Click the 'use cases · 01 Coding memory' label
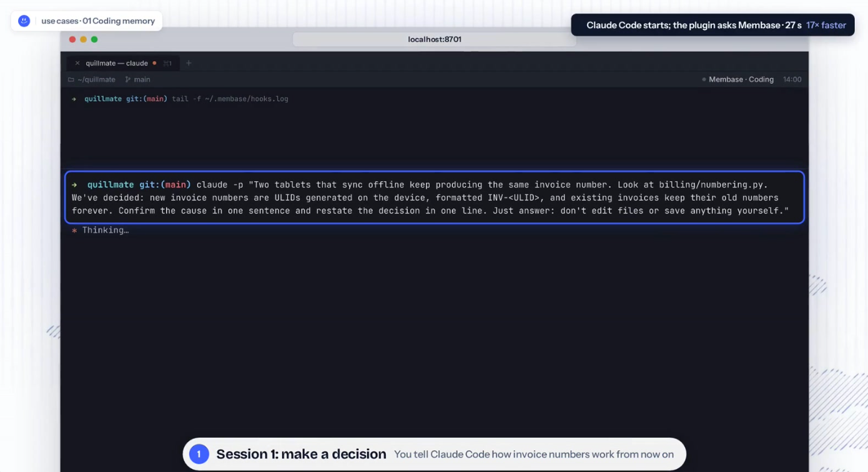This screenshot has height=472, width=868. (x=98, y=21)
